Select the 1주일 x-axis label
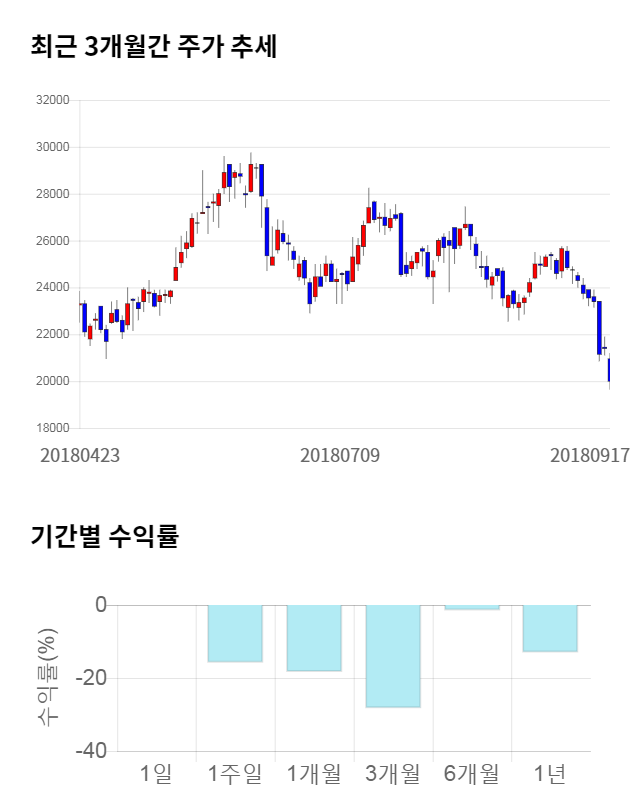Screen dimensions: 640x810 (x=235, y=773)
